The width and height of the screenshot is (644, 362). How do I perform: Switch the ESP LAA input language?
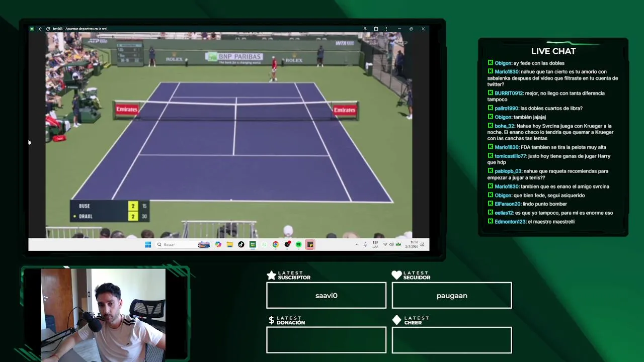pos(375,244)
